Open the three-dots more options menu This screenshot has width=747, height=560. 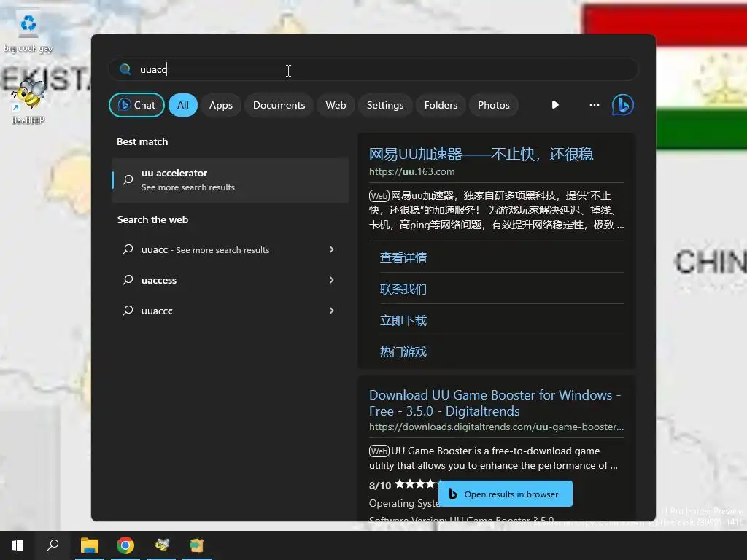tap(594, 105)
